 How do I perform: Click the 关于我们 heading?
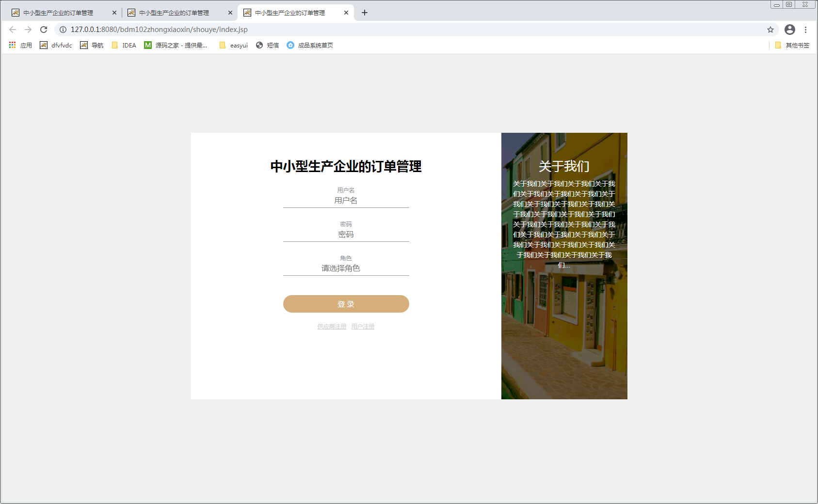pyautogui.click(x=564, y=166)
